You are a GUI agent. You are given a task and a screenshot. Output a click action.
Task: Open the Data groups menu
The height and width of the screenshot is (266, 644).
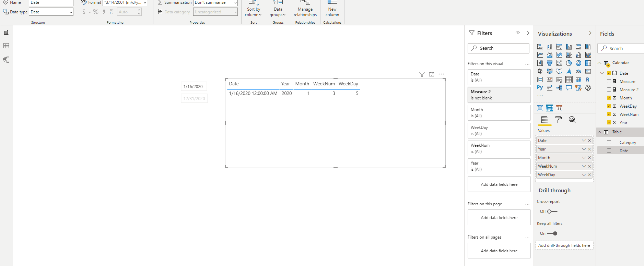[x=278, y=9]
